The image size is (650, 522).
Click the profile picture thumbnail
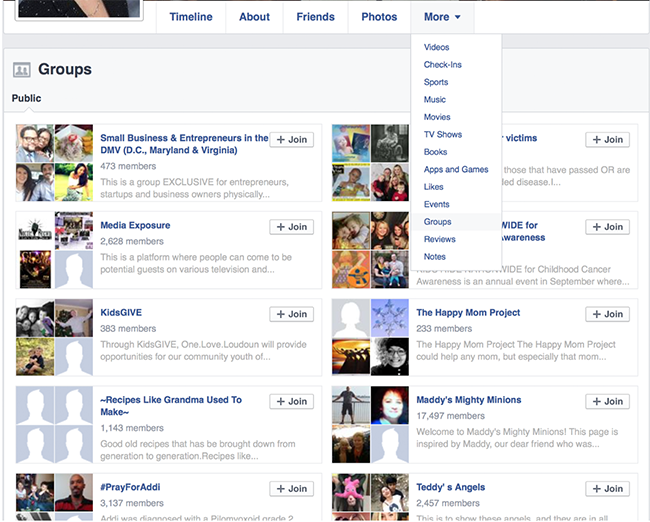pos(79,9)
